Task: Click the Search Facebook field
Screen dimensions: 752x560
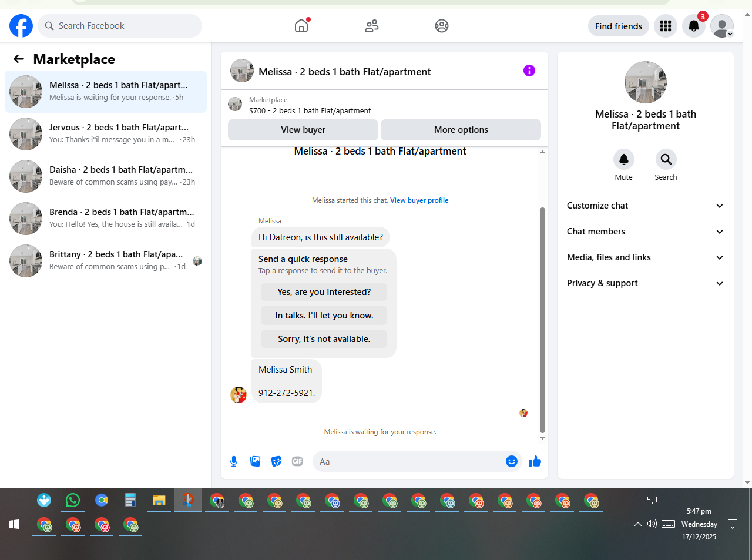Action: pyautogui.click(x=120, y=26)
